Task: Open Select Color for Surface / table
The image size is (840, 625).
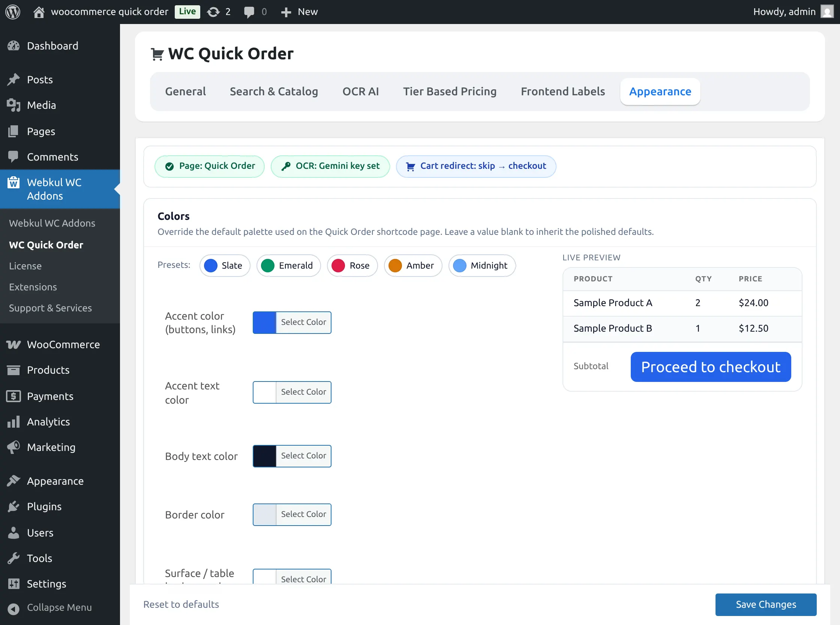Action: click(303, 577)
